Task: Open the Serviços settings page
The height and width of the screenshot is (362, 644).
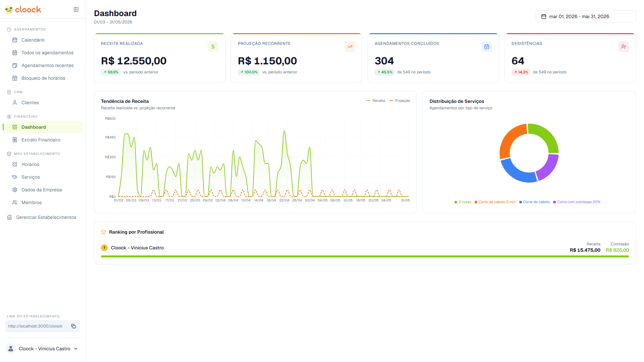Action: 30,177
